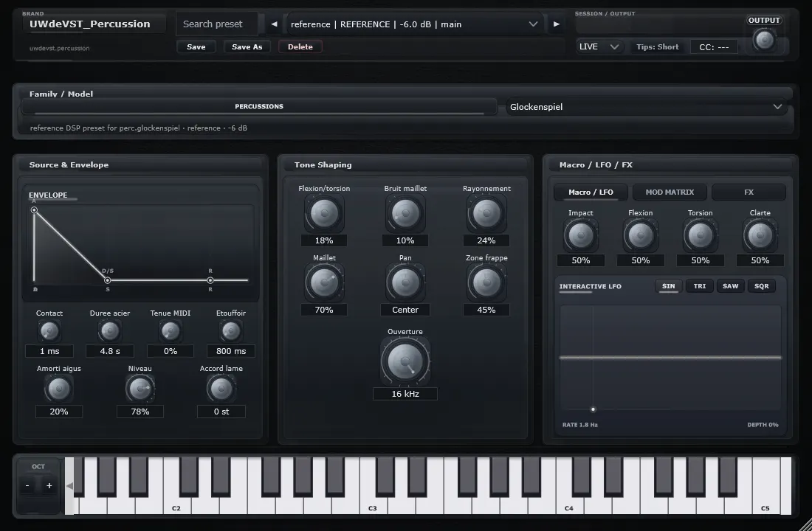Screen dimensions: 812x531
Task: Click the Torsion macro knob
Action: coord(700,235)
